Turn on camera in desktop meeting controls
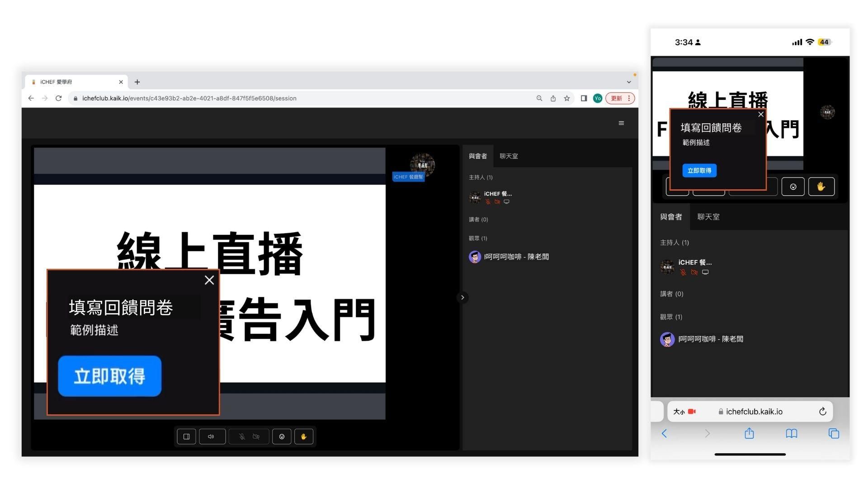Image resolution: width=868 pixels, height=488 pixels. [256, 436]
